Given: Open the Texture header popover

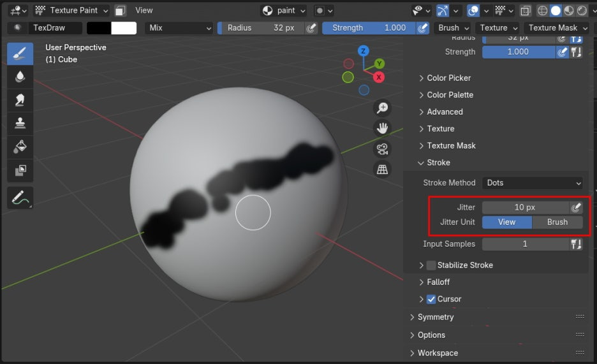Looking at the screenshot, I should (x=498, y=28).
